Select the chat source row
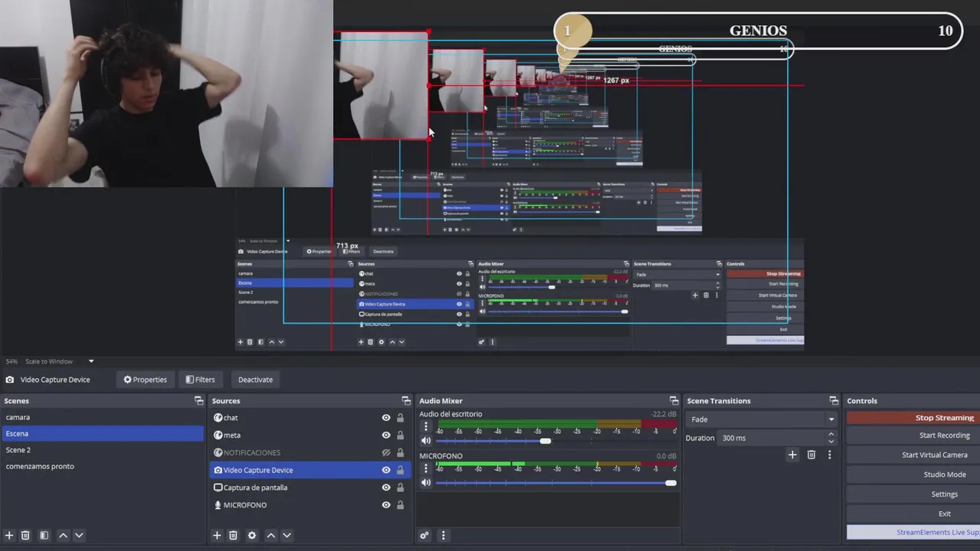 (310, 418)
